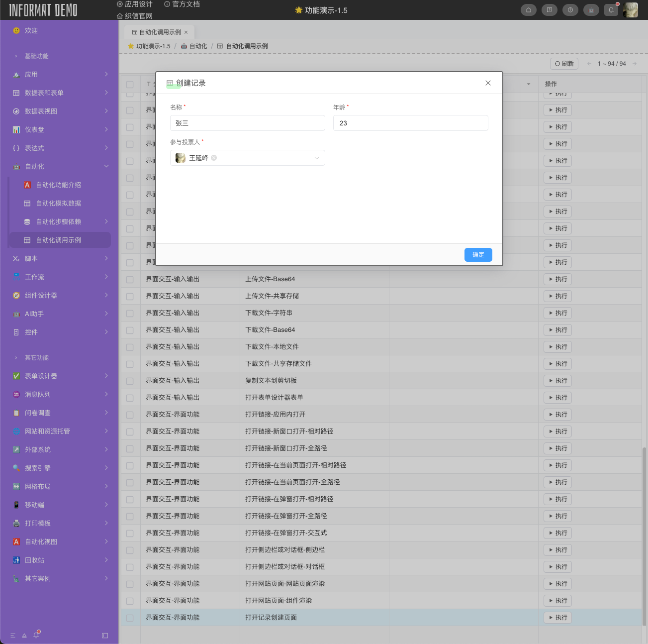Click the robot icon in top bar
Image resolution: width=648 pixels, height=644 pixels.
tap(591, 10)
